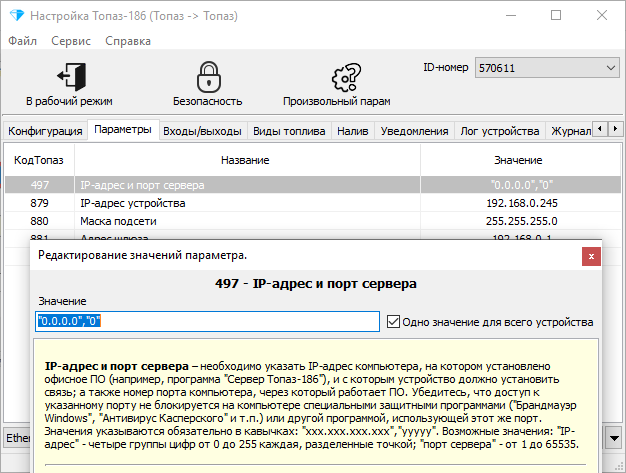The height and width of the screenshot is (473, 626).
Task: Click the 'В рабочий режим' exit icon
Action: click(71, 76)
